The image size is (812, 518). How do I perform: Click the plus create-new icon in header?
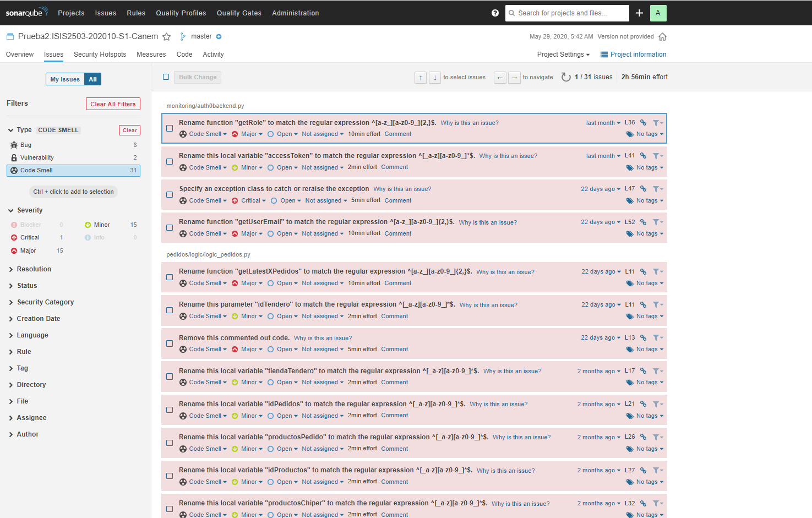(x=639, y=13)
